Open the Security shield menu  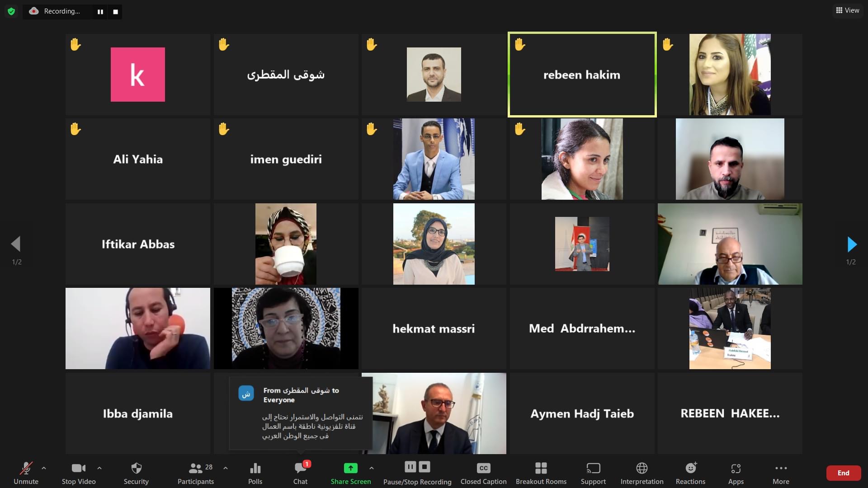[136, 473]
